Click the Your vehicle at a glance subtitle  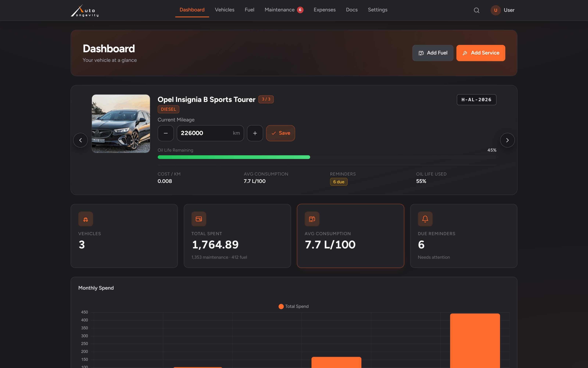pyautogui.click(x=110, y=60)
